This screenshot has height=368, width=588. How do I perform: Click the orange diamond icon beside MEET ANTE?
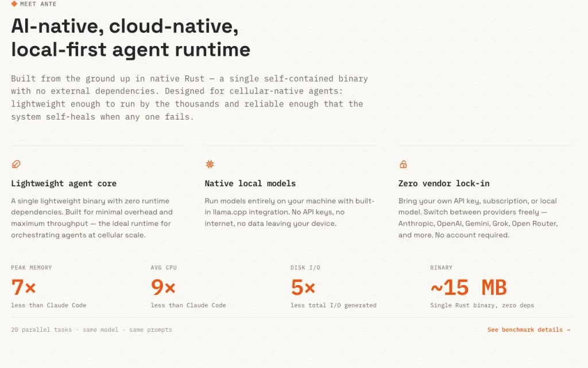click(14, 4)
